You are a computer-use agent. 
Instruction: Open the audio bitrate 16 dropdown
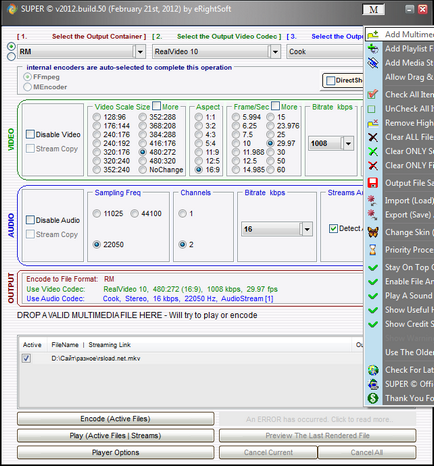click(x=307, y=229)
